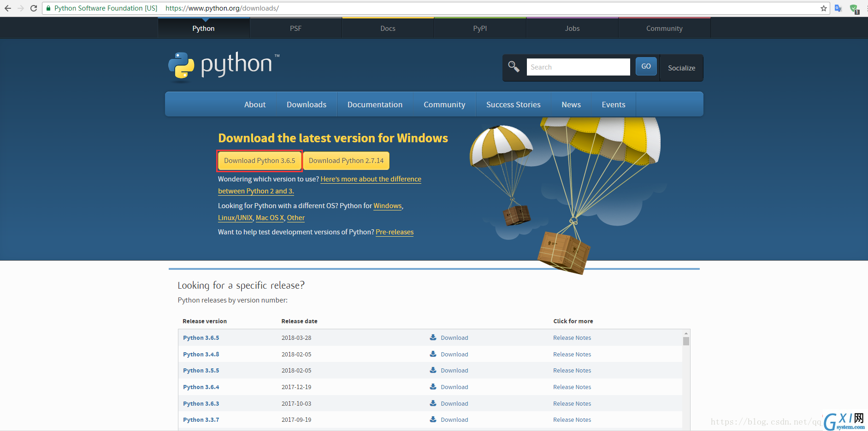Viewport: 868px width, 431px height.
Task: Open the Docs top tab
Action: coord(388,28)
